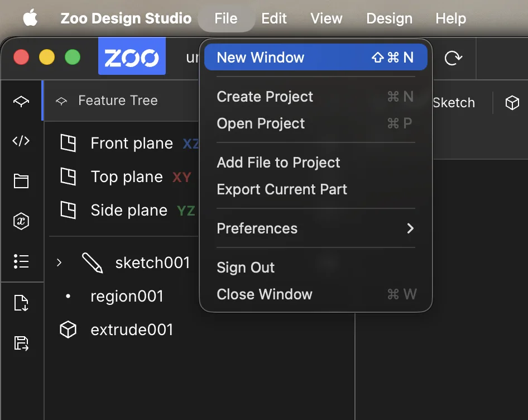Open the Design menu

389,18
